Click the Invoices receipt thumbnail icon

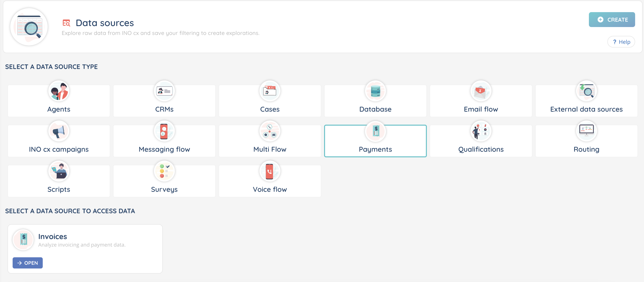click(23, 240)
